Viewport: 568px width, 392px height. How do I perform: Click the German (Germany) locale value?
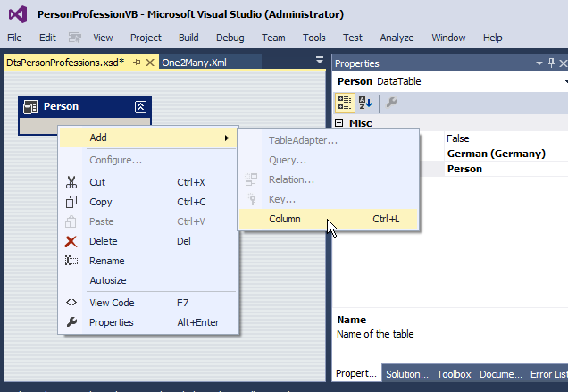506,154
